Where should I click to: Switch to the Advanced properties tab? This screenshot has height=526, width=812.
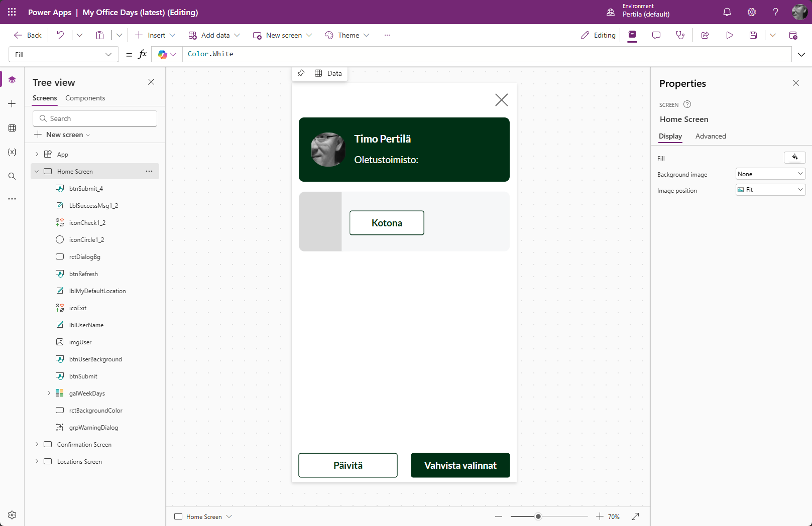click(x=710, y=136)
